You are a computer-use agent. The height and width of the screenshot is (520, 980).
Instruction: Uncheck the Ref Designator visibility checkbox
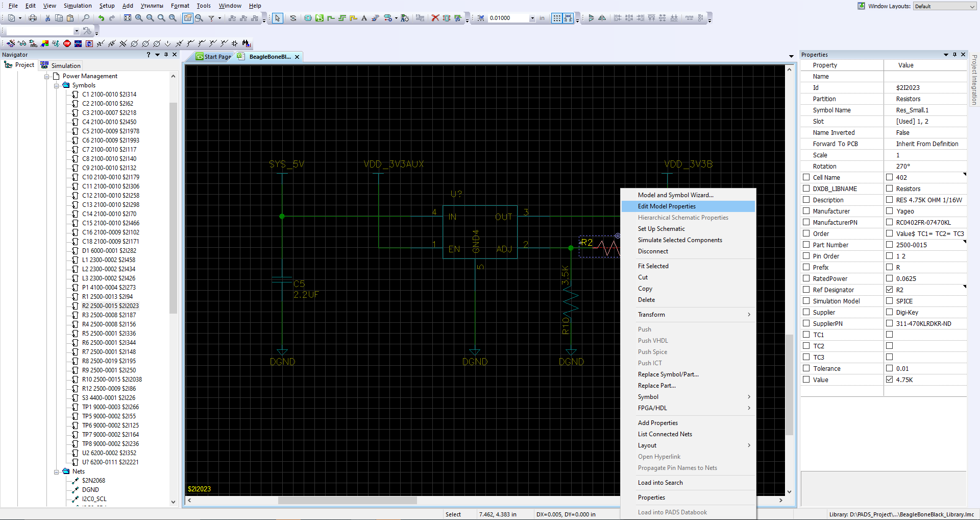coord(889,290)
